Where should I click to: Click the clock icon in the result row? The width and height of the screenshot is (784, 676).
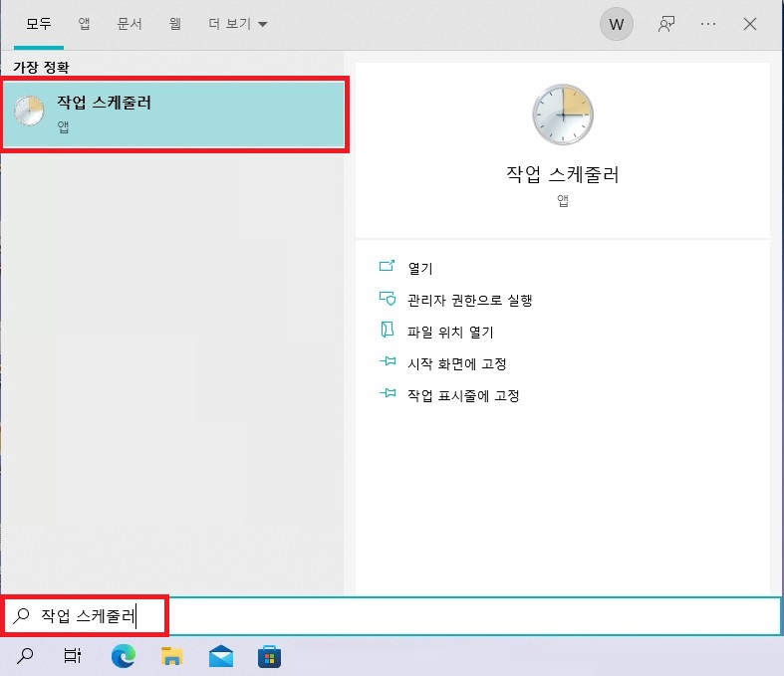pyautogui.click(x=29, y=111)
